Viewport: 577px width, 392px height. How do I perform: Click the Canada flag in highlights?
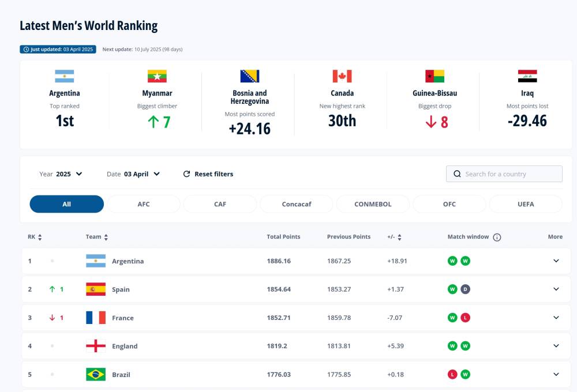pos(342,76)
